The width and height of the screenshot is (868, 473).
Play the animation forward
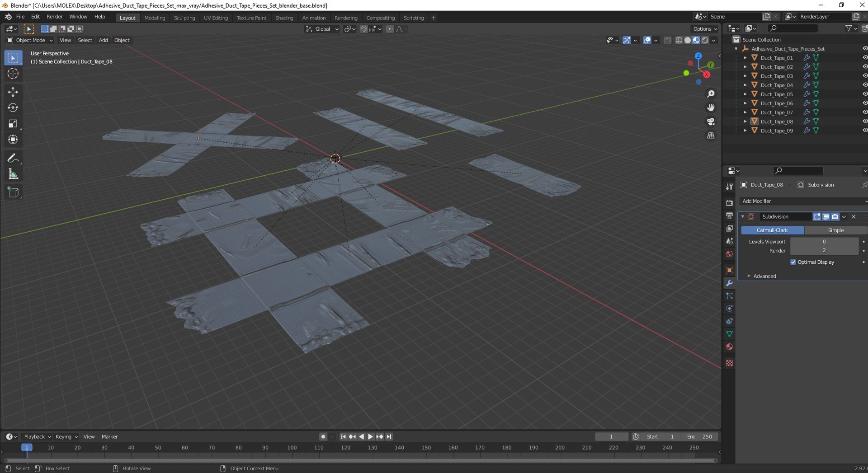[370, 436]
